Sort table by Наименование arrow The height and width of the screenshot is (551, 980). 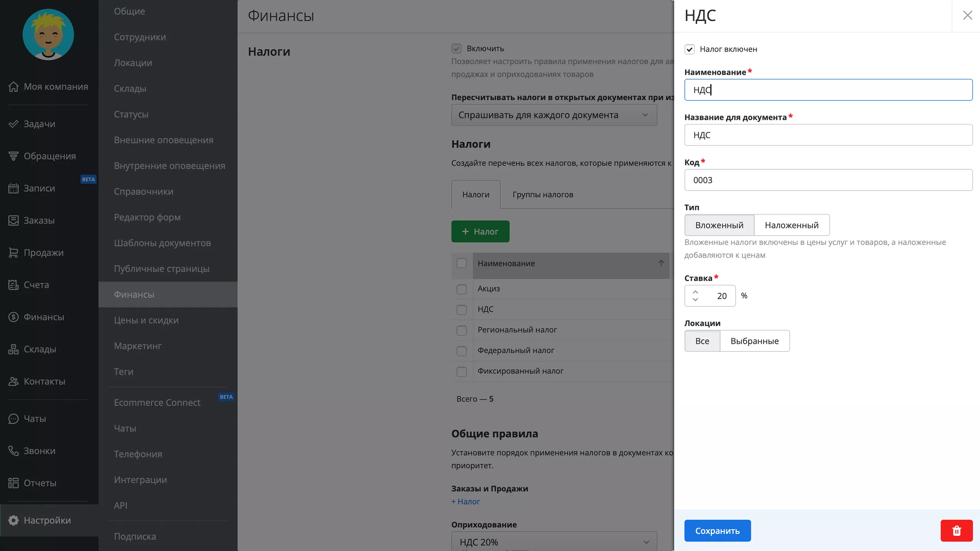tap(661, 263)
